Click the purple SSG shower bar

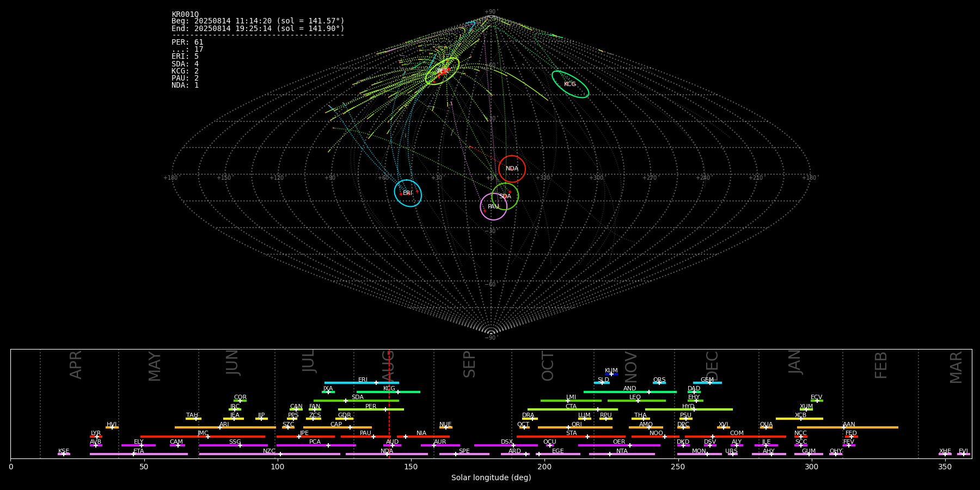tap(233, 445)
